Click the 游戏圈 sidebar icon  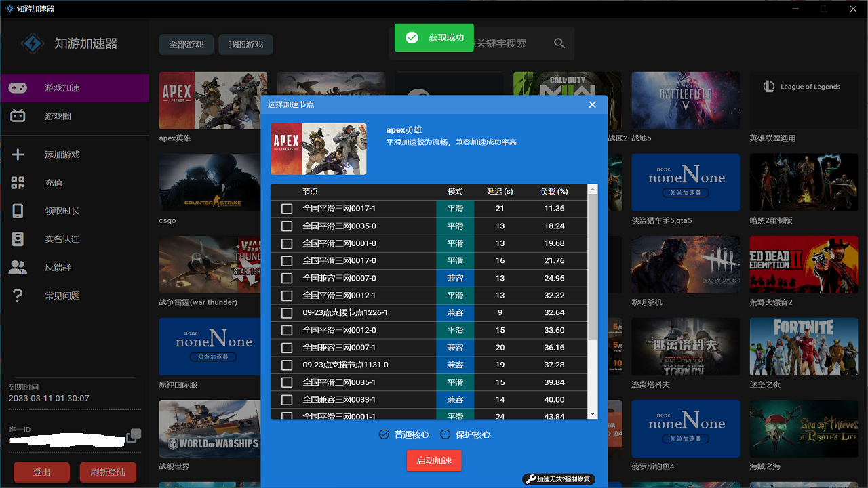[18, 116]
